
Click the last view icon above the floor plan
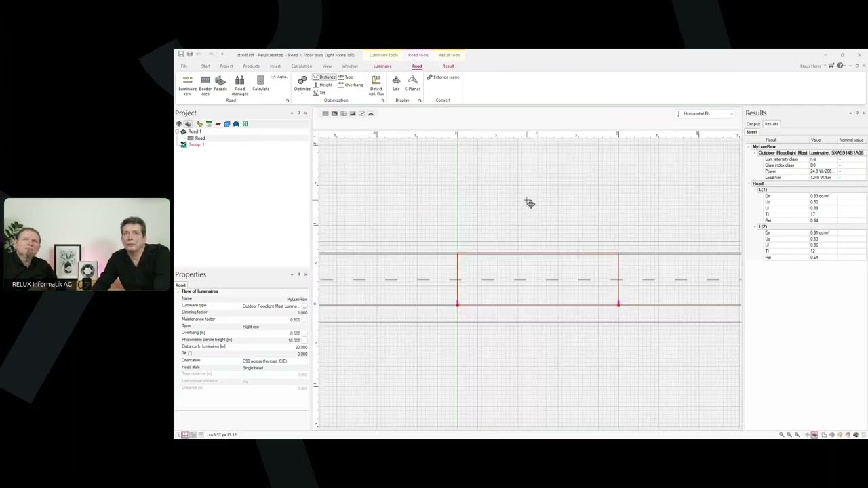370,113
